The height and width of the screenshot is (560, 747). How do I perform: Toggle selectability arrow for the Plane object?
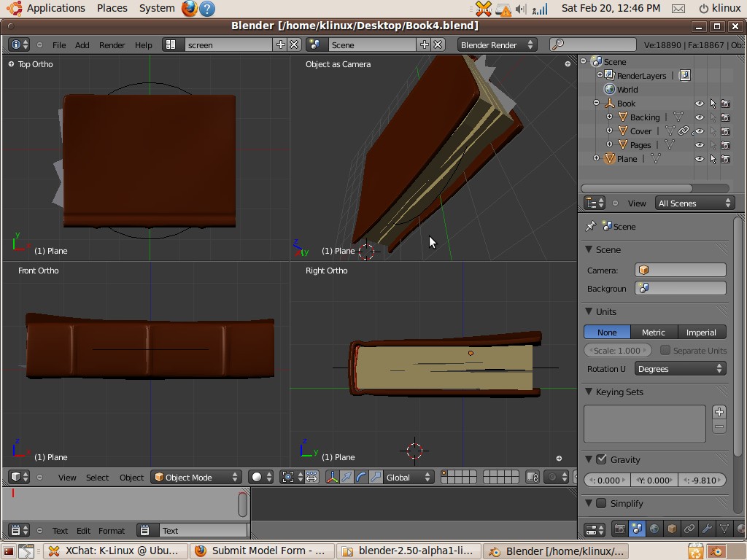pos(713,158)
